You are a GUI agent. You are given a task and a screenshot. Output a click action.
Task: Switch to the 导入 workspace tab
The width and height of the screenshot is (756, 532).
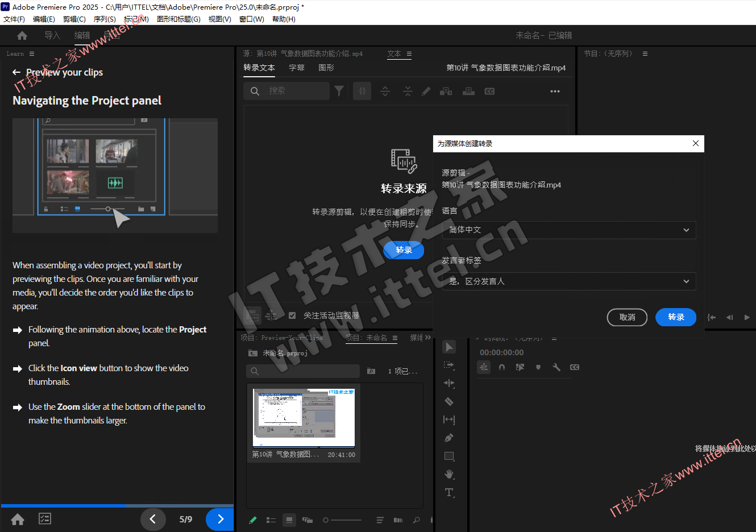point(52,35)
